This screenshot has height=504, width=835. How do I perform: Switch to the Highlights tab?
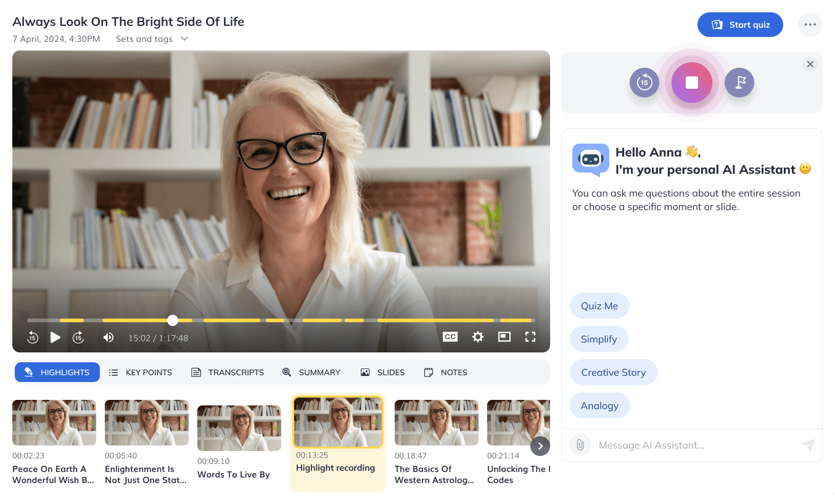pyautogui.click(x=57, y=372)
